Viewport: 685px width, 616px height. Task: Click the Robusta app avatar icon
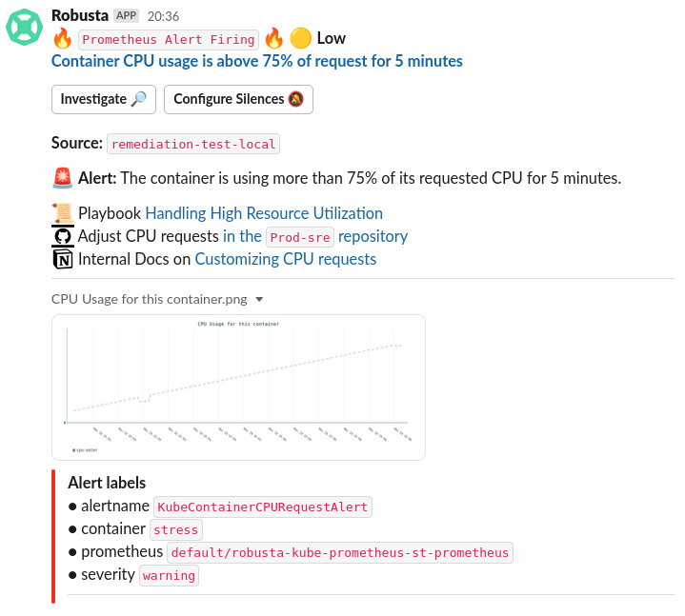coord(25,27)
